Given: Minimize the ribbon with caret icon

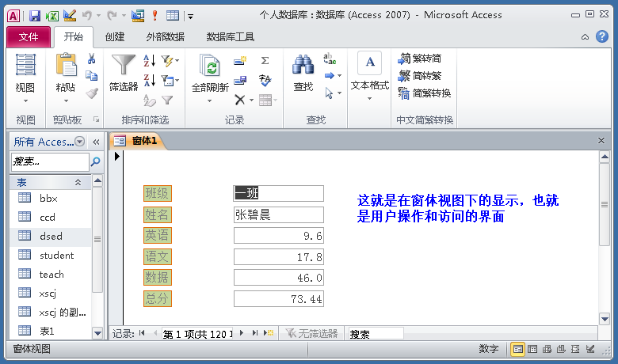Looking at the screenshot, I should [585, 37].
